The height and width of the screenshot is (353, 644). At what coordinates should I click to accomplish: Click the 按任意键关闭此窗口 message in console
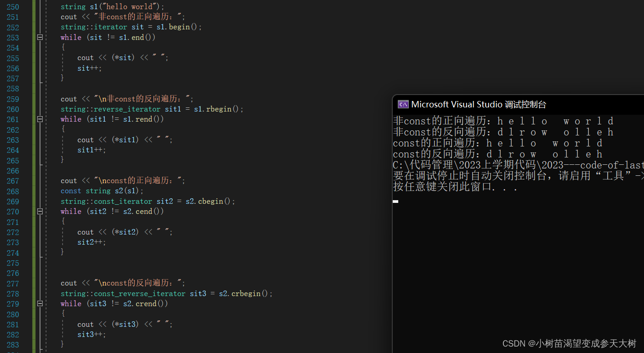point(456,187)
